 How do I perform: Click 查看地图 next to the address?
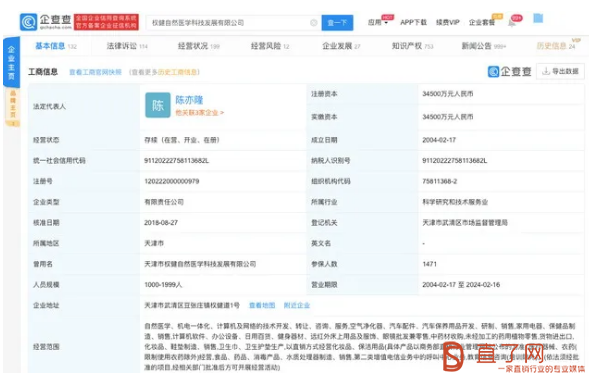click(262, 305)
